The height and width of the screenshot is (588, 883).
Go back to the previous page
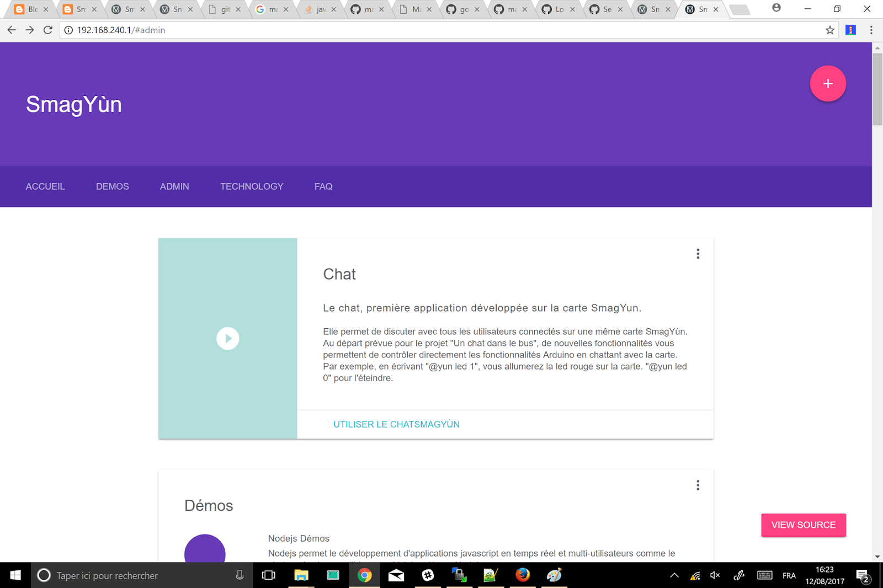12,30
